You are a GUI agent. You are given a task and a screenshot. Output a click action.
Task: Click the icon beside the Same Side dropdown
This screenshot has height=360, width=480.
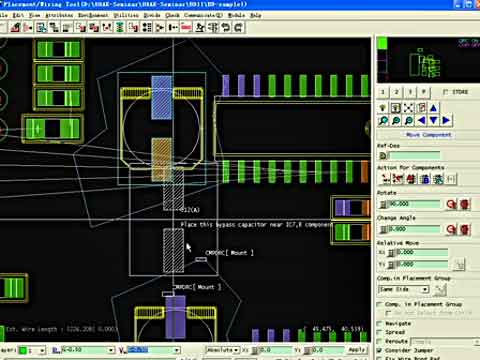coord(440,289)
